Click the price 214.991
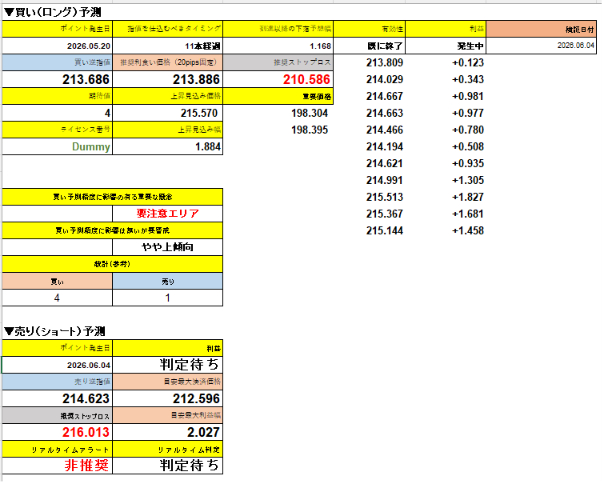The image size is (602, 482). click(384, 180)
